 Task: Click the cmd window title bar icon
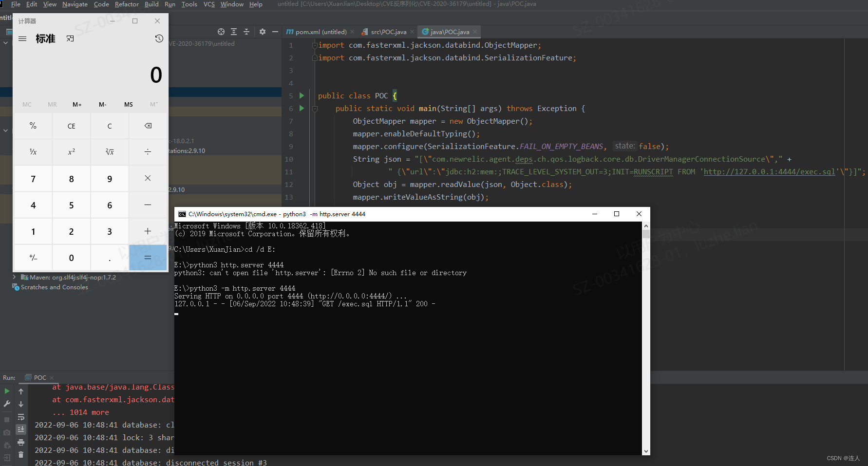pos(182,214)
